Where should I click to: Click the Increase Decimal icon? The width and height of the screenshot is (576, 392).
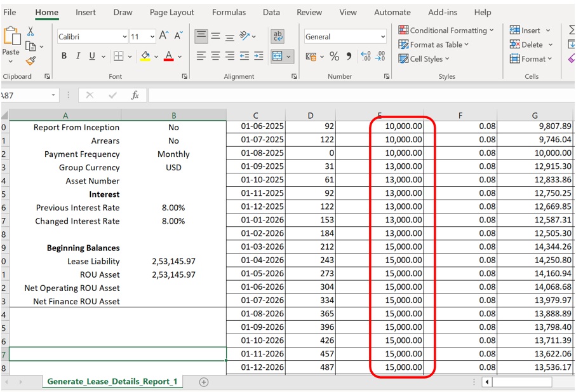click(366, 57)
